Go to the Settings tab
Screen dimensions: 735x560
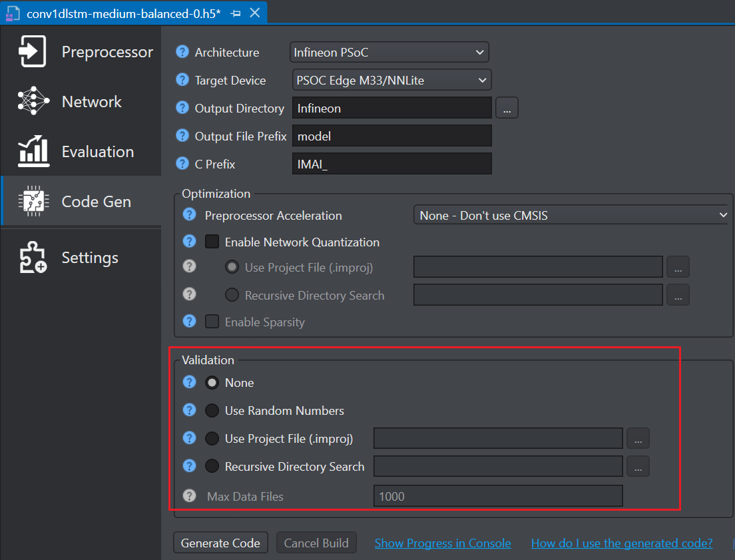pyautogui.click(x=81, y=258)
